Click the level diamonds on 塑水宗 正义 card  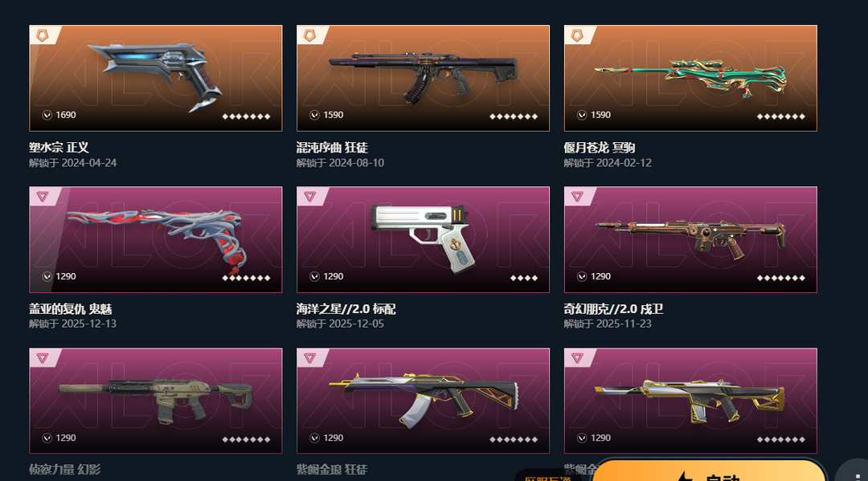[x=247, y=116]
